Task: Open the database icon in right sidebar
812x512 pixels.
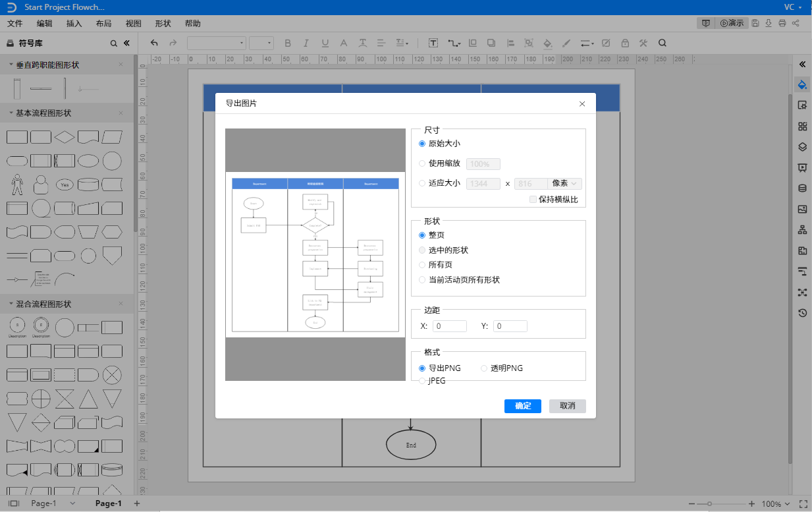Action: [802, 188]
